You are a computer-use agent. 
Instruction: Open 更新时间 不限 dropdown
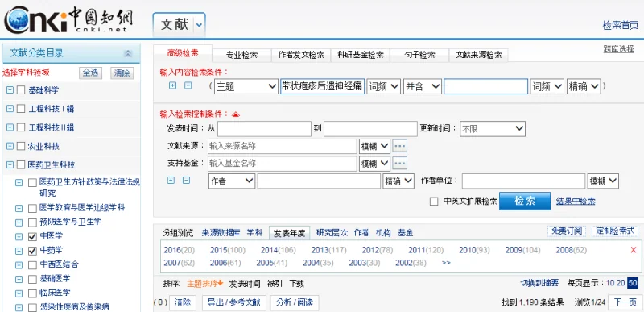pos(493,129)
